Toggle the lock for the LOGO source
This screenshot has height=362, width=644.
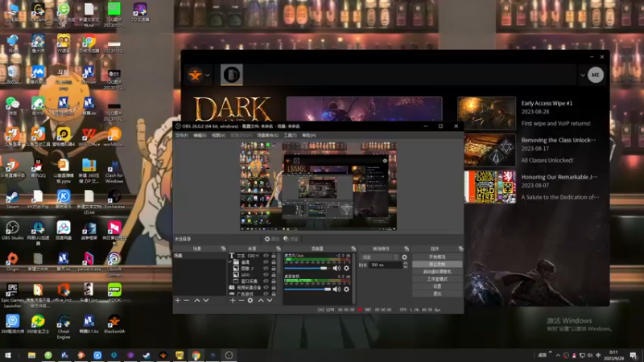pos(274,274)
